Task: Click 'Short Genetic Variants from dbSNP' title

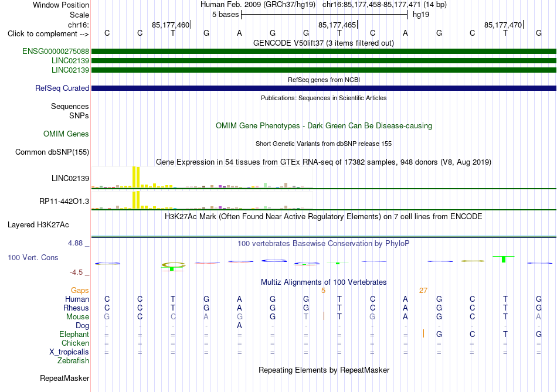Action: point(324,144)
